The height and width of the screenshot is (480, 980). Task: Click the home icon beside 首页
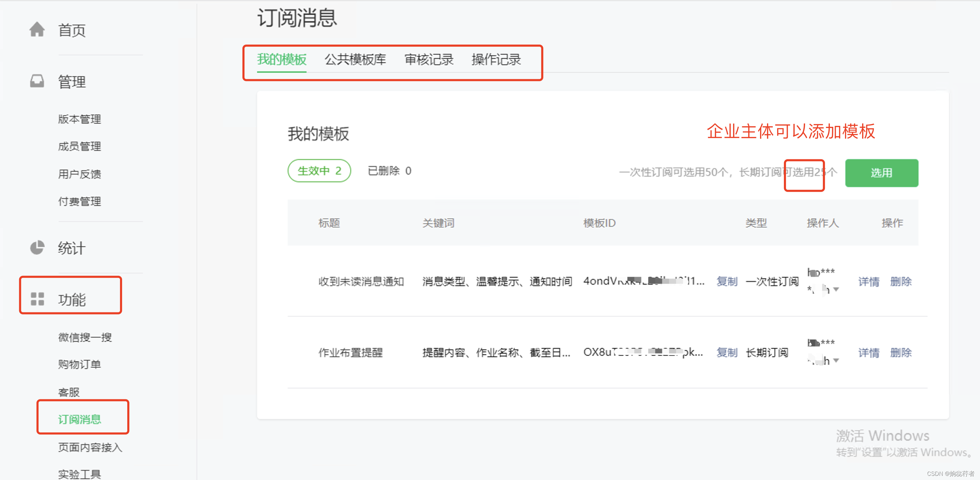(x=37, y=30)
